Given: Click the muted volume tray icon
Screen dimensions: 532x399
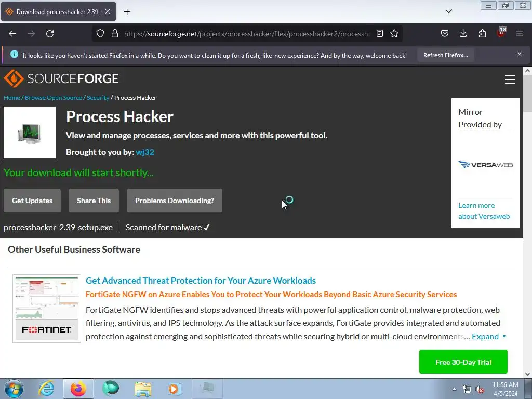Looking at the screenshot, I should 480,389.
